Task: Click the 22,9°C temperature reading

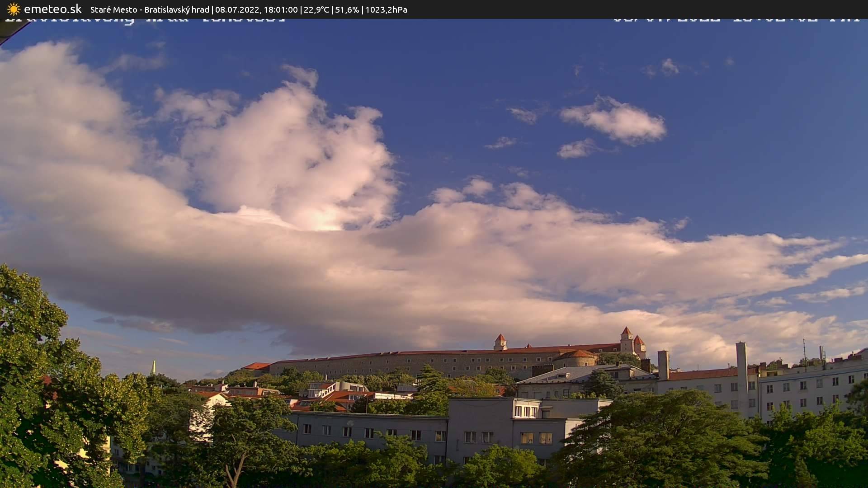Action: click(x=316, y=9)
